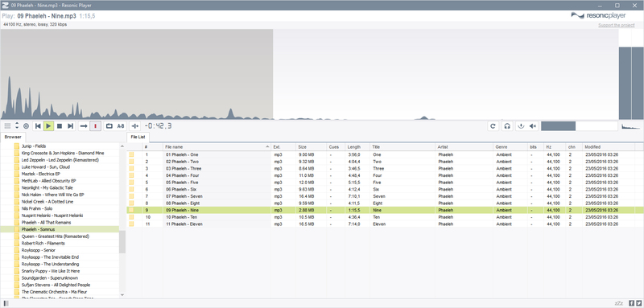Viewport: 644px width, 308px height.
Task: Click the headphones icon
Action: point(508,126)
